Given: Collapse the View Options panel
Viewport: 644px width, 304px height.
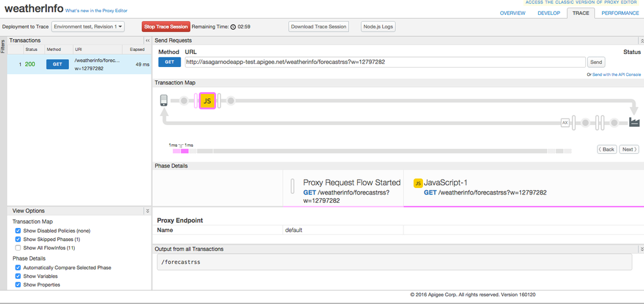Looking at the screenshot, I should point(148,211).
